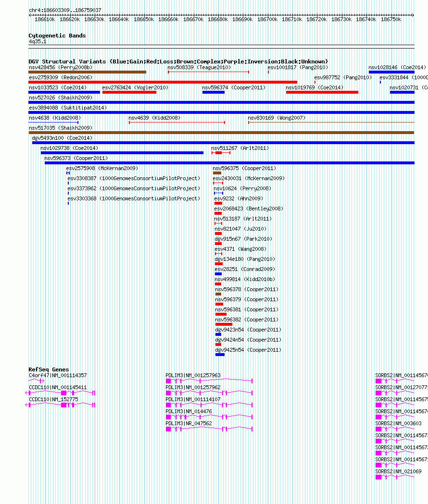Screen dimensions: 428x504
Task: Open variant nsv1019769 (Coe2014)
Action: (x=315, y=87)
